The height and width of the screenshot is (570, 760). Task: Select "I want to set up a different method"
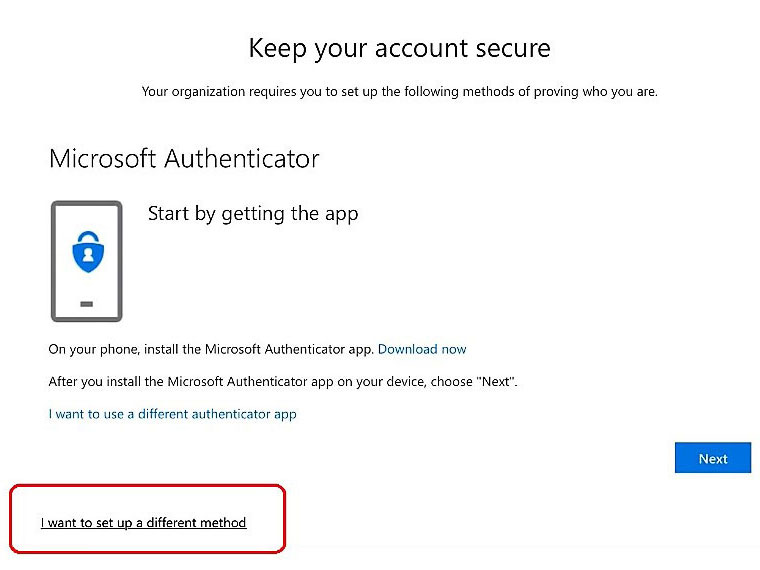pyautogui.click(x=143, y=523)
